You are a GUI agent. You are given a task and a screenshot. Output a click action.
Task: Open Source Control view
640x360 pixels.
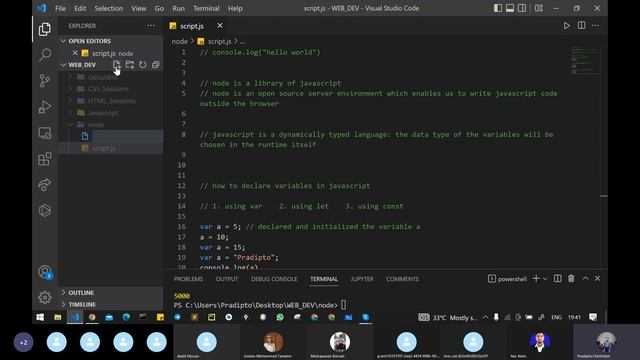(45, 80)
